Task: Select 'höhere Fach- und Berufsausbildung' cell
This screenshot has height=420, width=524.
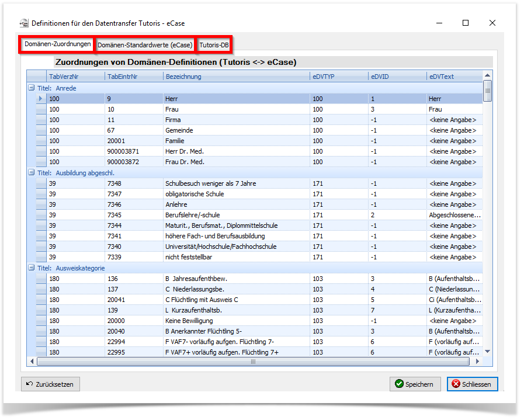Action: tap(236, 236)
